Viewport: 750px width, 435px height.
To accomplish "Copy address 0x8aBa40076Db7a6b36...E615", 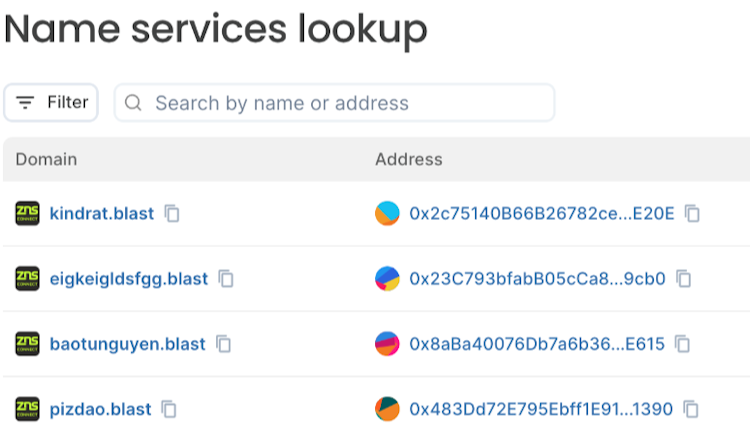I will (x=682, y=344).
